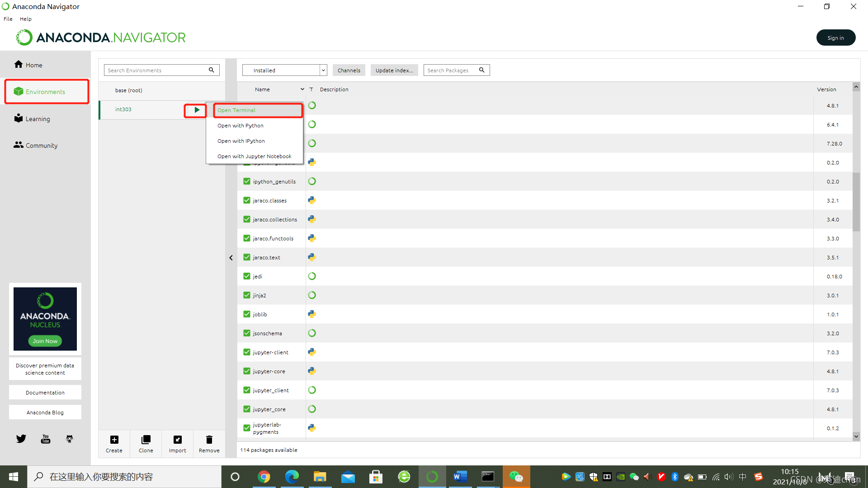Click the Clone environment icon
The height and width of the screenshot is (488, 868).
(146, 440)
